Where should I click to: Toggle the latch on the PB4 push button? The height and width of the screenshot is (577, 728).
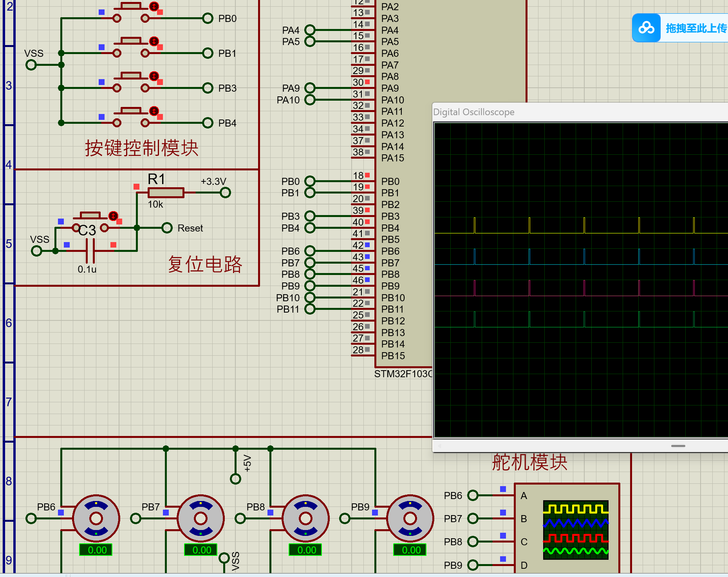tap(154, 111)
